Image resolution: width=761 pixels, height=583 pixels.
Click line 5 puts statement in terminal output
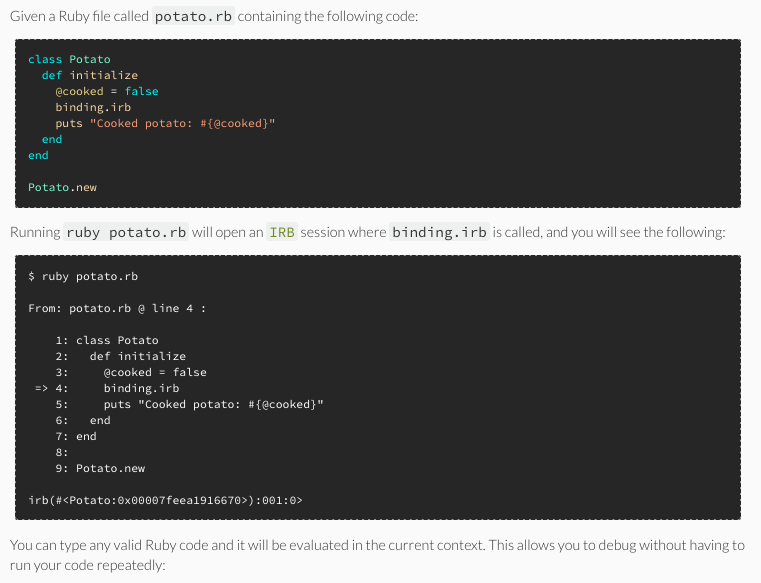(213, 404)
